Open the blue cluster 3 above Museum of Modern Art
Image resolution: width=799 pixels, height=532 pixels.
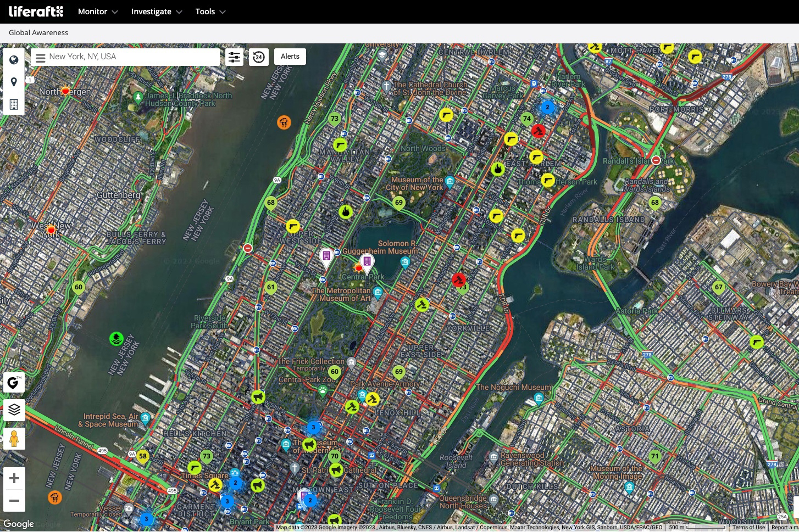[314, 427]
